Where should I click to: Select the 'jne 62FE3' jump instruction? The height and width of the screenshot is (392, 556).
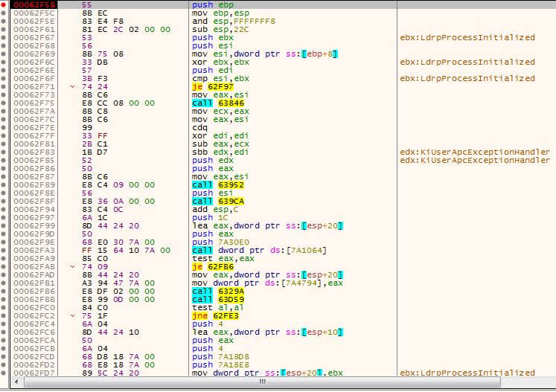point(215,316)
